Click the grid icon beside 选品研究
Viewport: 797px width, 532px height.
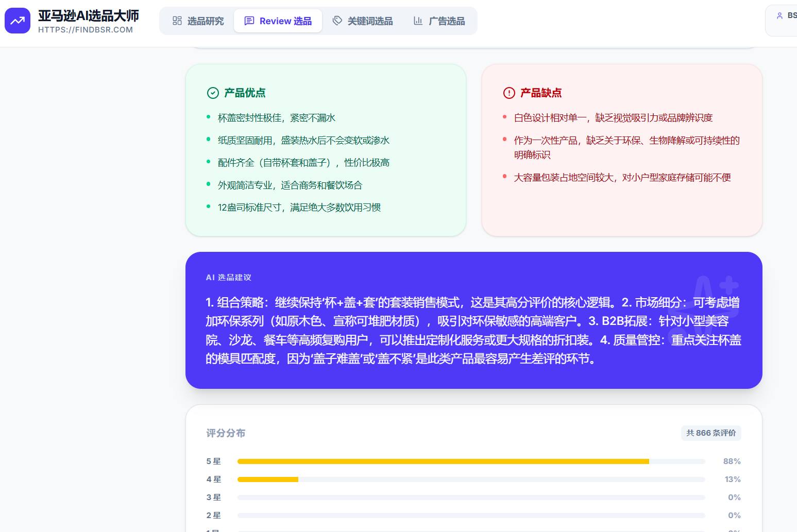coord(177,21)
